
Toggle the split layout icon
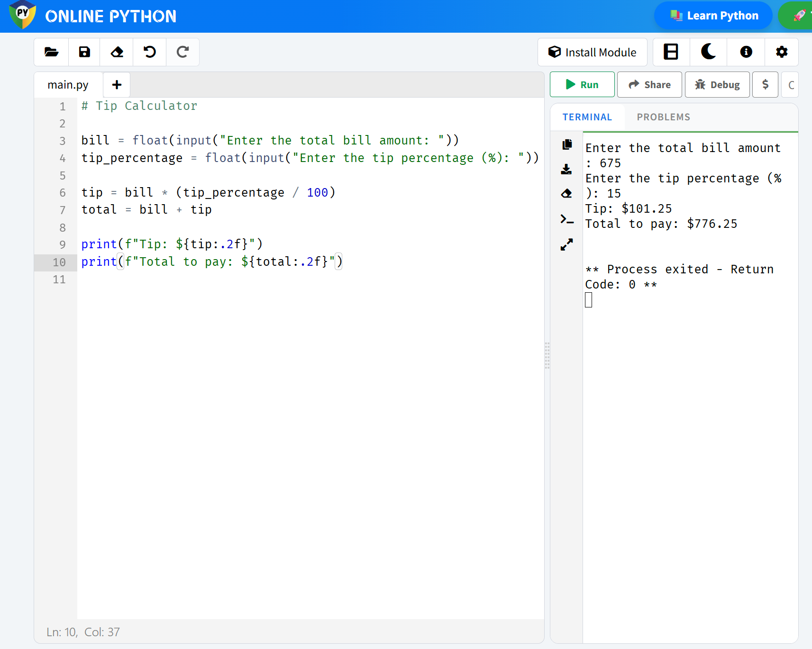(x=671, y=52)
